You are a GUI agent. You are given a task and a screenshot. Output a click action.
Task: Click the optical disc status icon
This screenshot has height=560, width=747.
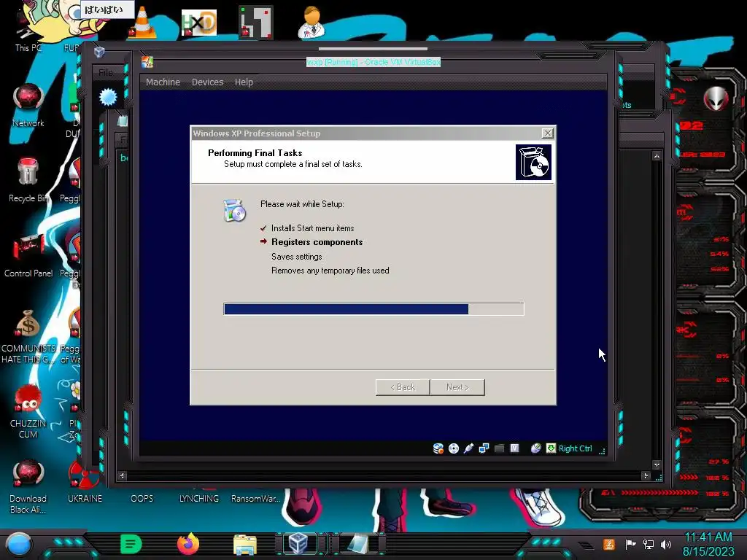pos(454,448)
